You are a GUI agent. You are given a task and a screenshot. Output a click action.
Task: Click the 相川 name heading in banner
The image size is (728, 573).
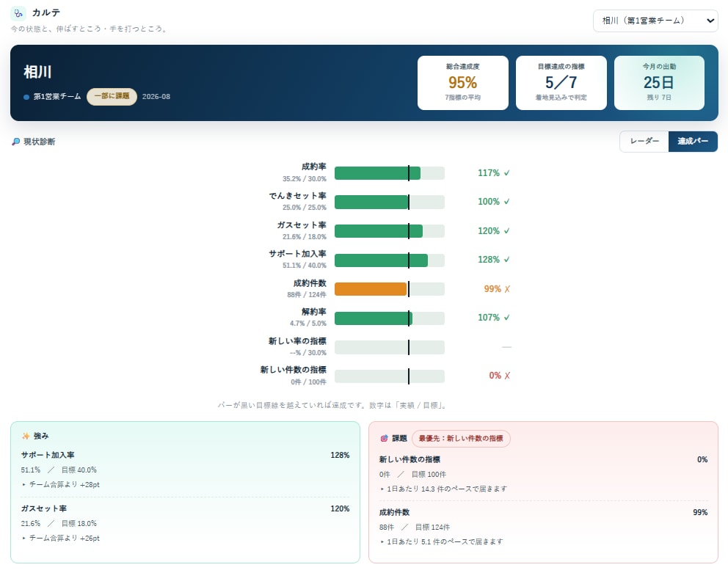click(x=37, y=72)
